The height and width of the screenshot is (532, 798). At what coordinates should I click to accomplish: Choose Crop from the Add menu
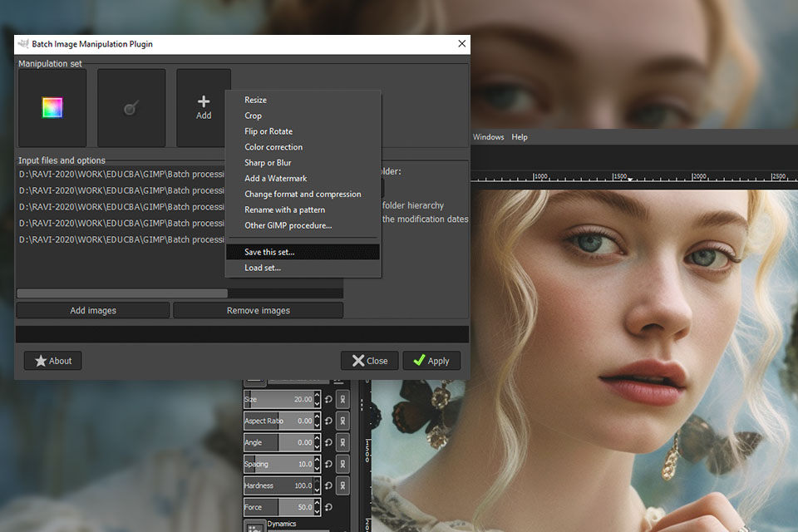(x=303, y=116)
